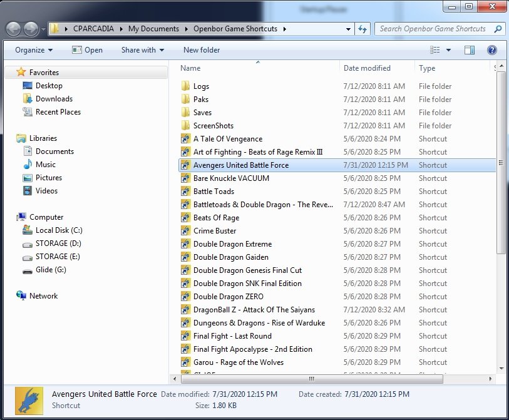Select A Tale Of Vengeance shortcut
This screenshot has width=509, height=420.
(x=337, y=138)
